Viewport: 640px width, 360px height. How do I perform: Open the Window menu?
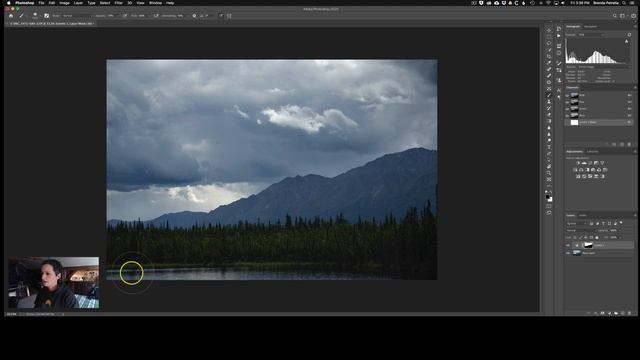[x=155, y=3]
